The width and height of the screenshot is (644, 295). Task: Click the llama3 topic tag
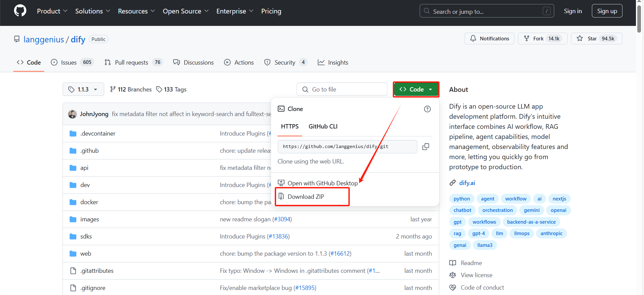click(485, 245)
